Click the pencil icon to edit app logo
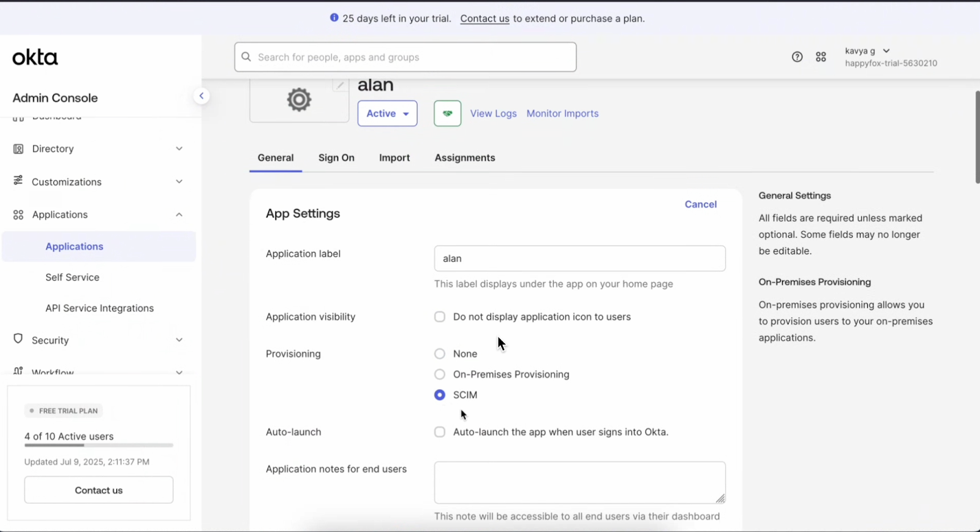 pyautogui.click(x=340, y=86)
